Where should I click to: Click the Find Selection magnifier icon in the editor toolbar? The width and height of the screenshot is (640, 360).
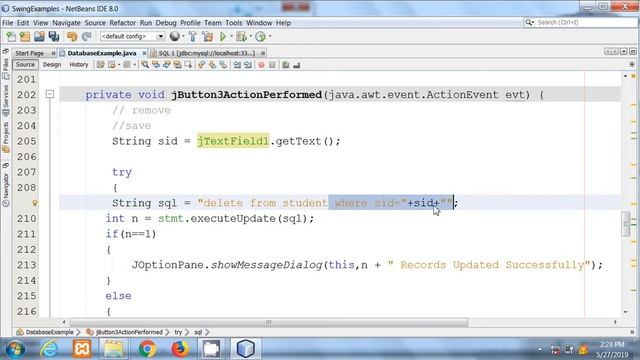pyautogui.click(x=145, y=64)
